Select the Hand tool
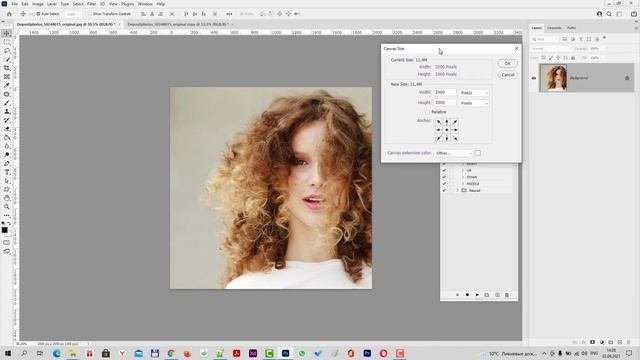The width and height of the screenshot is (640, 360). pyautogui.click(x=7, y=198)
